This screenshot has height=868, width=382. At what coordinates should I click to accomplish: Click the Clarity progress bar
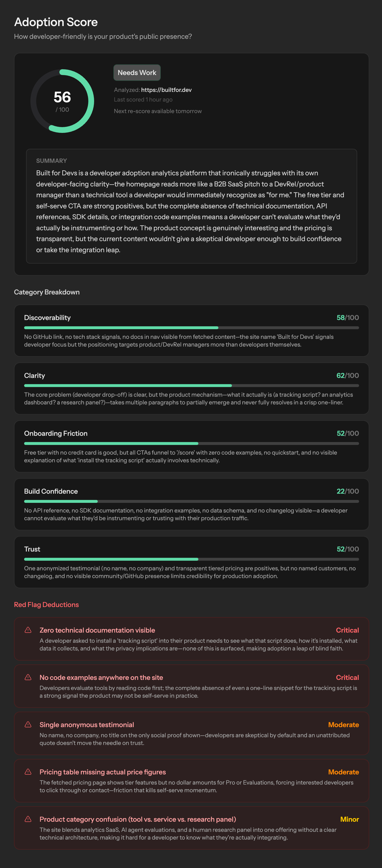(191, 385)
